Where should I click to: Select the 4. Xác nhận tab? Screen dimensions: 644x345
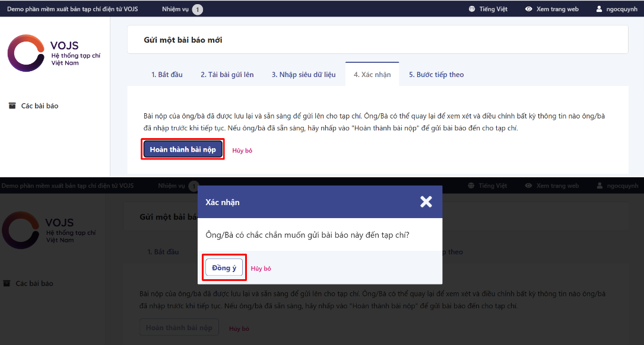click(x=372, y=75)
